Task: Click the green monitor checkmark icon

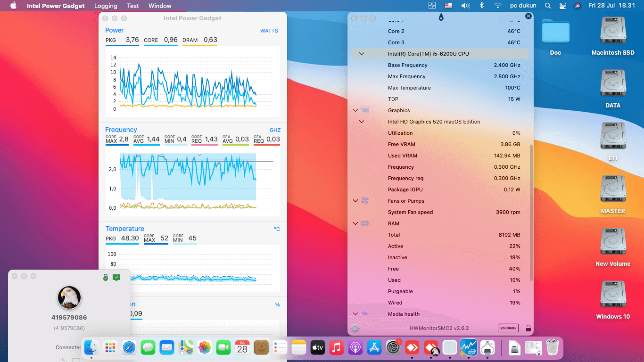Action: click(116, 278)
